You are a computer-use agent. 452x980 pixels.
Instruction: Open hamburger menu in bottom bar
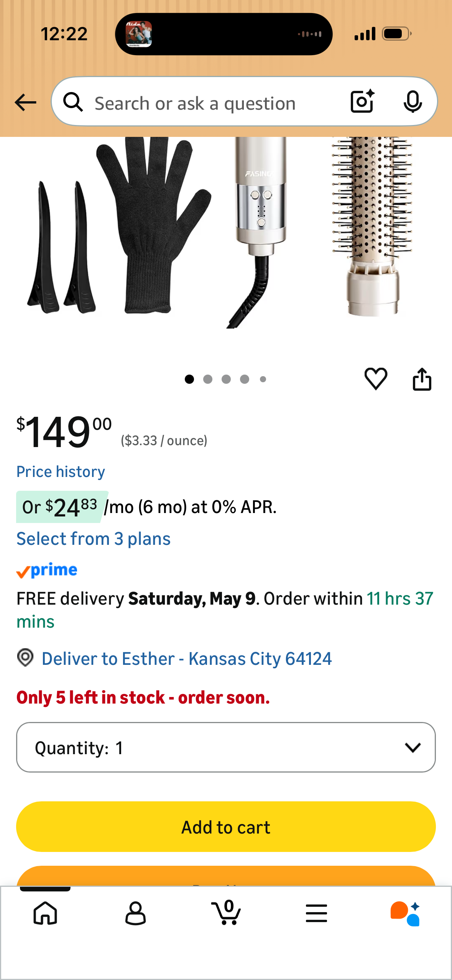[316, 913]
